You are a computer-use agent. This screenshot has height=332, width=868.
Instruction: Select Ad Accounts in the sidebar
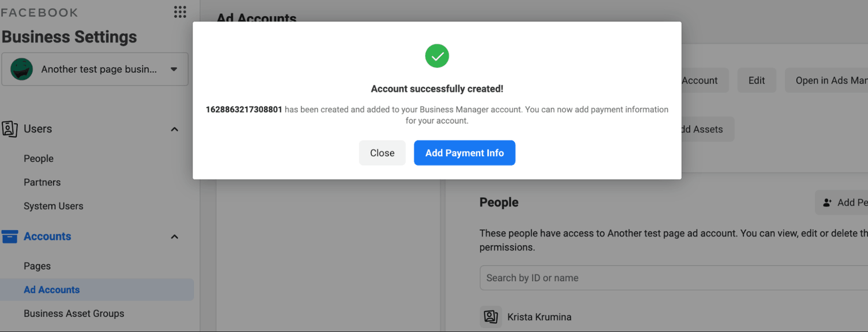97,290
